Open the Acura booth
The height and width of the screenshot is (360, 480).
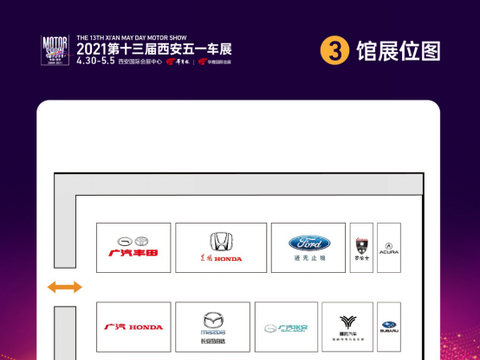pos(389,248)
